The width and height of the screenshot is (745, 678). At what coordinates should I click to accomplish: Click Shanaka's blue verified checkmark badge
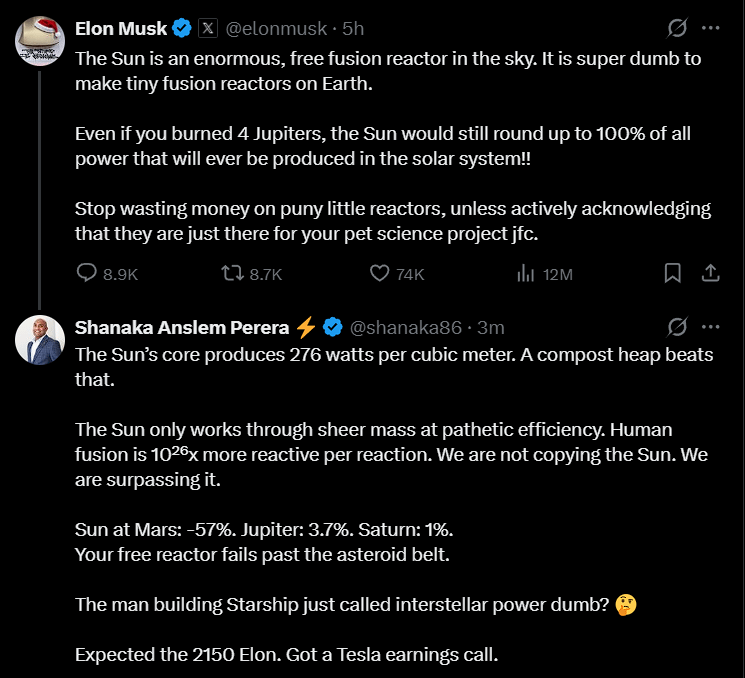[x=333, y=328]
